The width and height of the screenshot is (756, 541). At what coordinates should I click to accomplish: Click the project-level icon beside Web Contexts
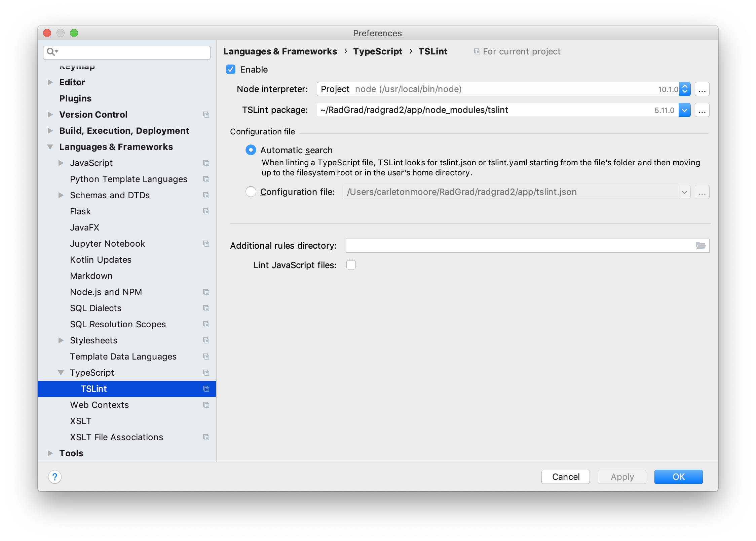tap(206, 405)
